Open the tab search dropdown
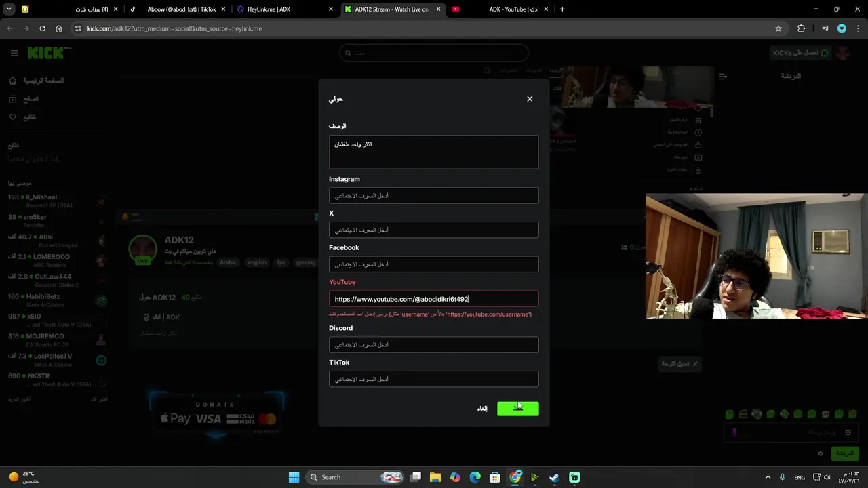Viewport: 868px width, 488px height. tap(9, 9)
